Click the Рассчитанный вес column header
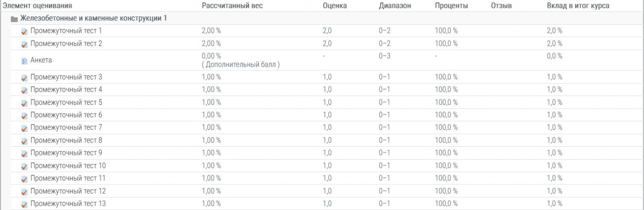The height and width of the screenshot is (210, 644). coord(231,6)
